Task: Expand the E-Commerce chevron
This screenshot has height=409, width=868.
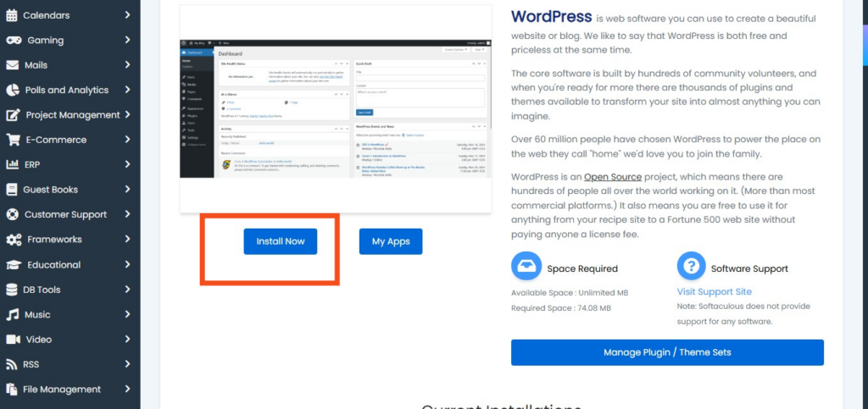Action: (x=128, y=139)
